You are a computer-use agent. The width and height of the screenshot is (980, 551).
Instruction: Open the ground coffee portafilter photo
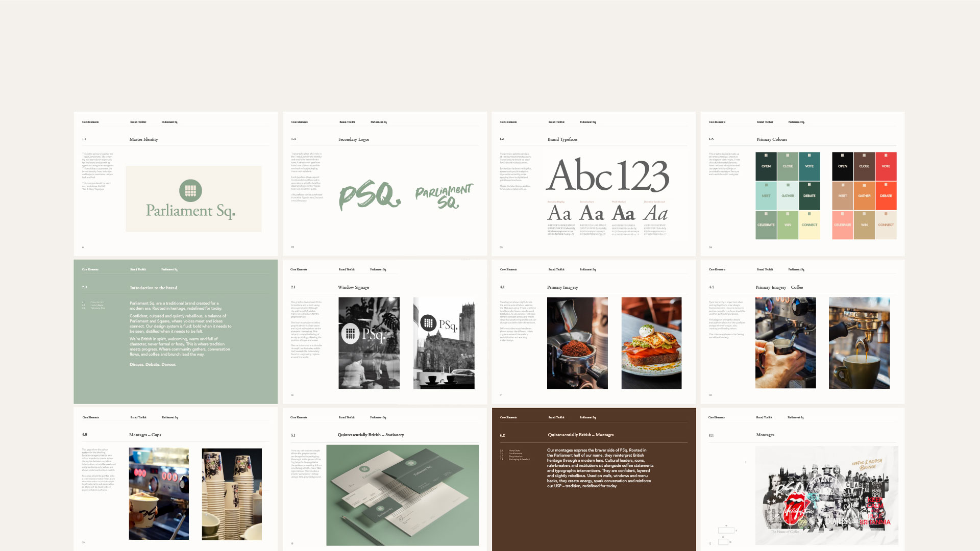pyautogui.click(x=577, y=343)
